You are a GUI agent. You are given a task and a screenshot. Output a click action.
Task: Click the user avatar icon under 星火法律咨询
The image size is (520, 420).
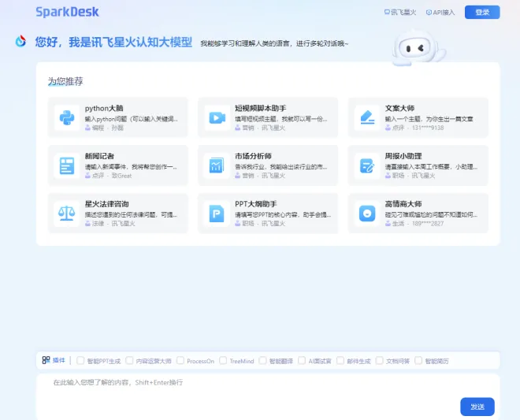coord(87,224)
